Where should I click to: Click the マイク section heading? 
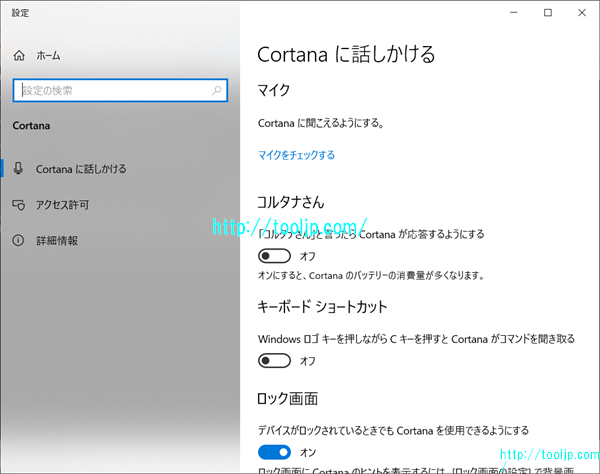274,90
